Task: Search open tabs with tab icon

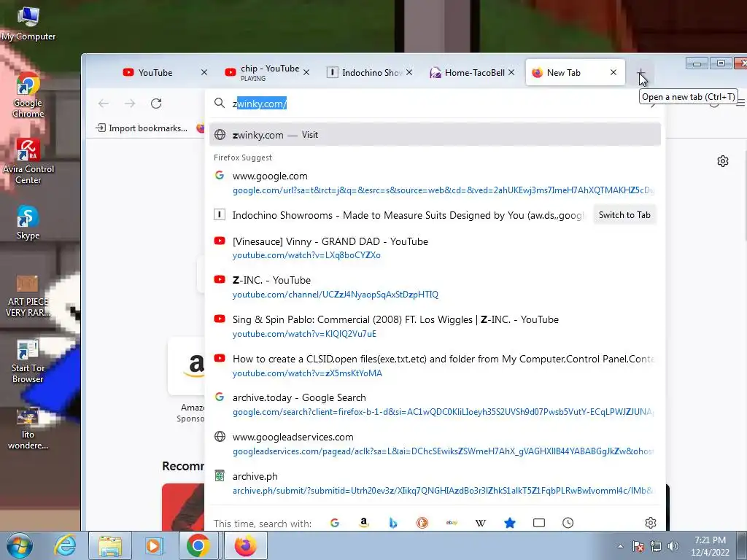Action: coord(539,523)
